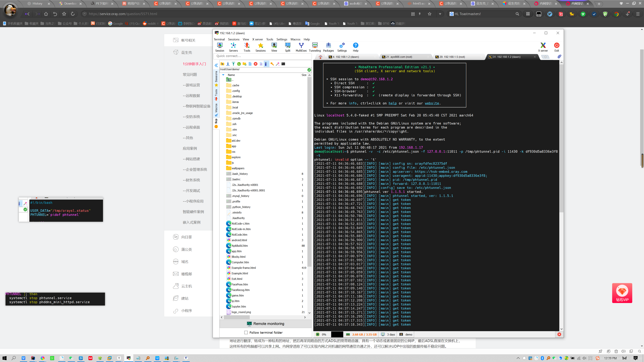This screenshot has width=644, height=362.
Task: Start the X server
Action: coord(543,47)
